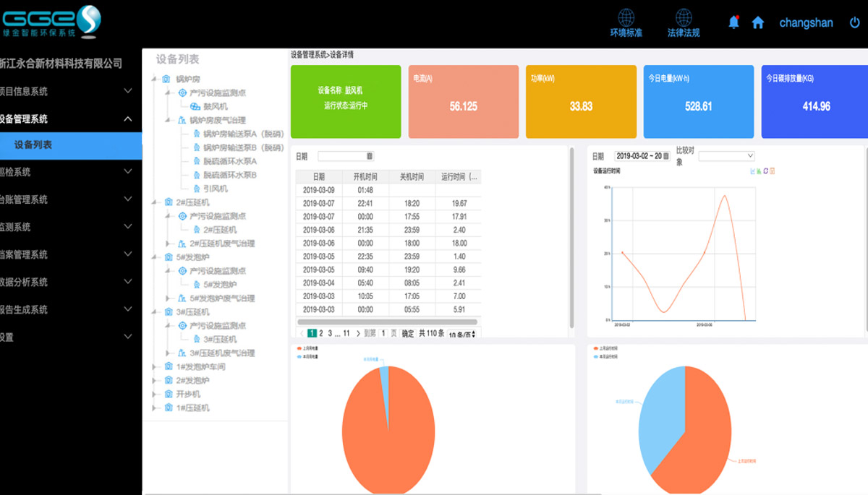Select 脱硫循环水泵A in device tree

coord(229,161)
